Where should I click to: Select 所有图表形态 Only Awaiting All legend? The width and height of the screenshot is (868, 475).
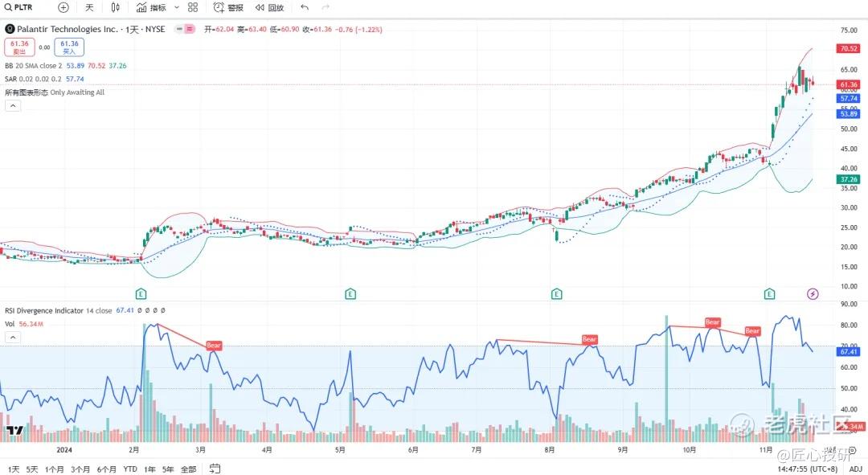coord(55,92)
